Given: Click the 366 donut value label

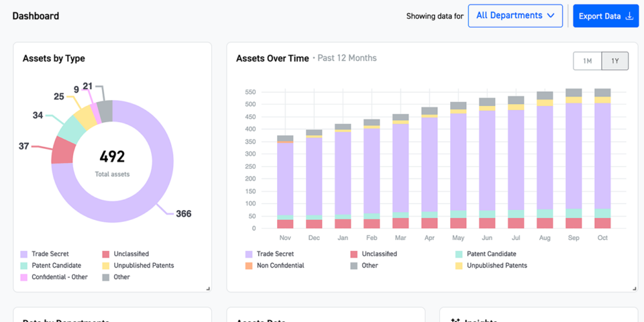Looking at the screenshot, I should point(184,213).
